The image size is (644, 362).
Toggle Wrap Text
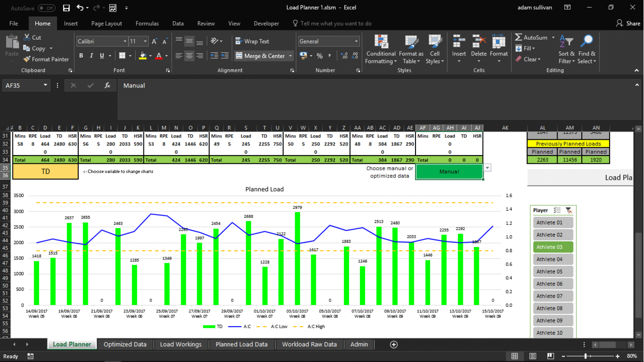tap(252, 42)
